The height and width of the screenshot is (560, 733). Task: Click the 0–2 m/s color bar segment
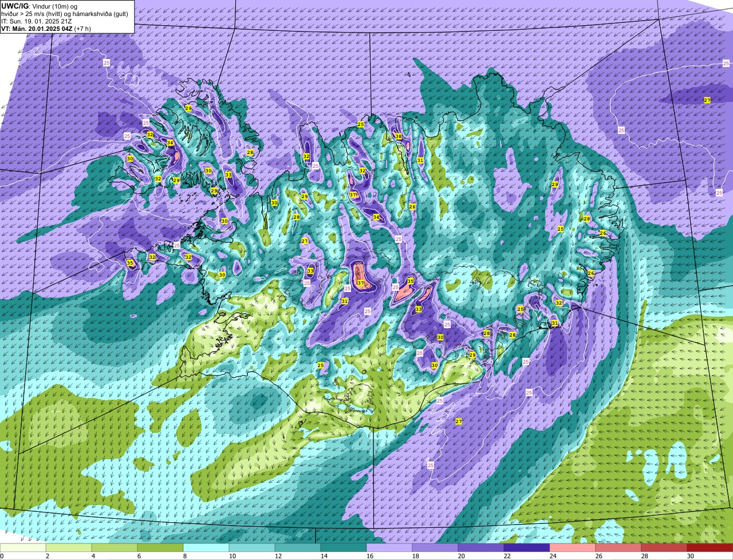click(x=23, y=548)
